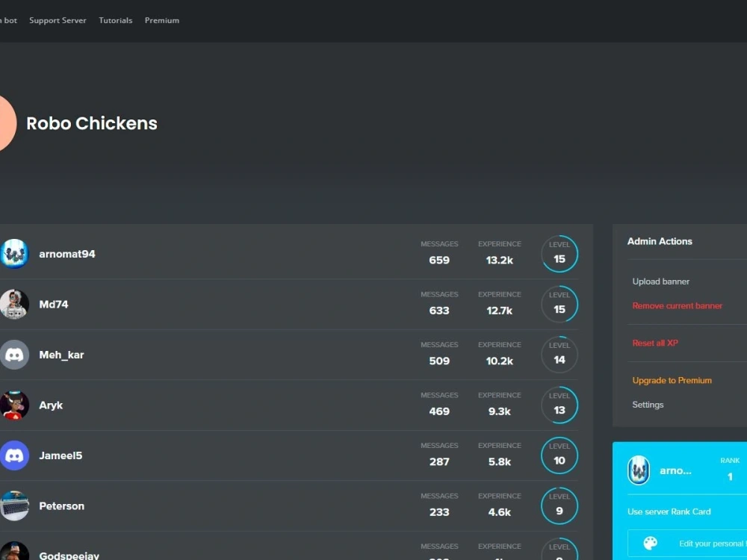Image resolution: width=747 pixels, height=560 pixels.
Task: Click Reset all XP
Action: coord(655,343)
